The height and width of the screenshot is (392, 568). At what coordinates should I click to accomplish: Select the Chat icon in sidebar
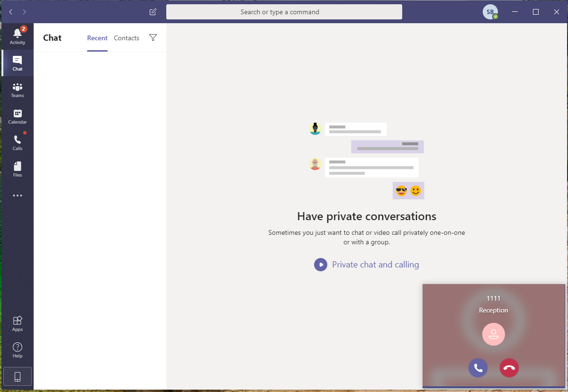pos(18,63)
